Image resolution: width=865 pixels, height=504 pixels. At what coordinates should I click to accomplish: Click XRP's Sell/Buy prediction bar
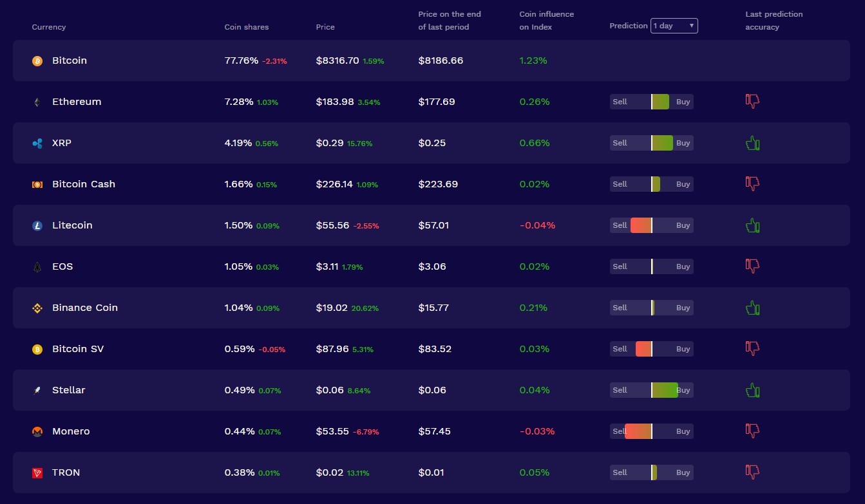[652, 143]
